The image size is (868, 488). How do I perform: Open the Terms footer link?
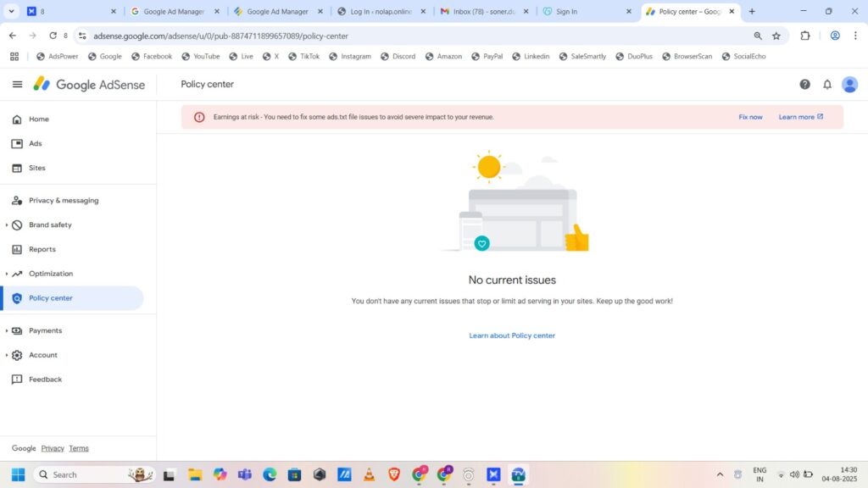(79, 448)
